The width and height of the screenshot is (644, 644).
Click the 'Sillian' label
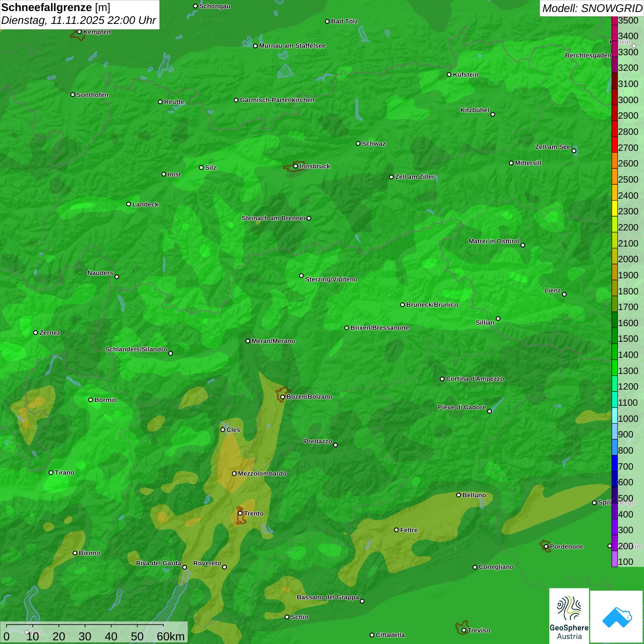point(485,322)
